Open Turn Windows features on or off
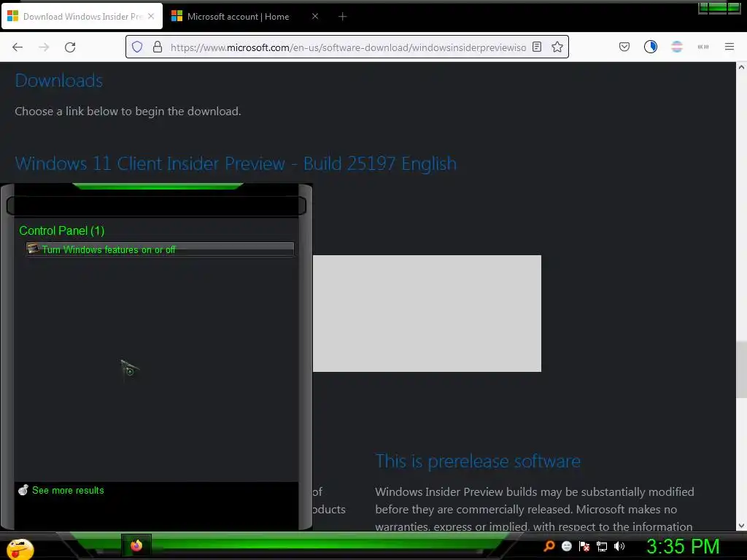 pos(160,249)
